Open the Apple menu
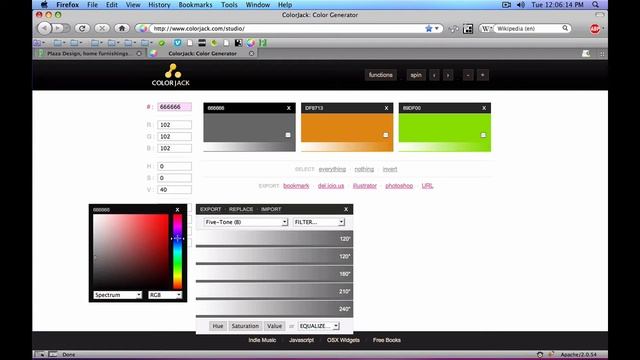This screenshot has height=360, width=640. [x=44, y=5]
